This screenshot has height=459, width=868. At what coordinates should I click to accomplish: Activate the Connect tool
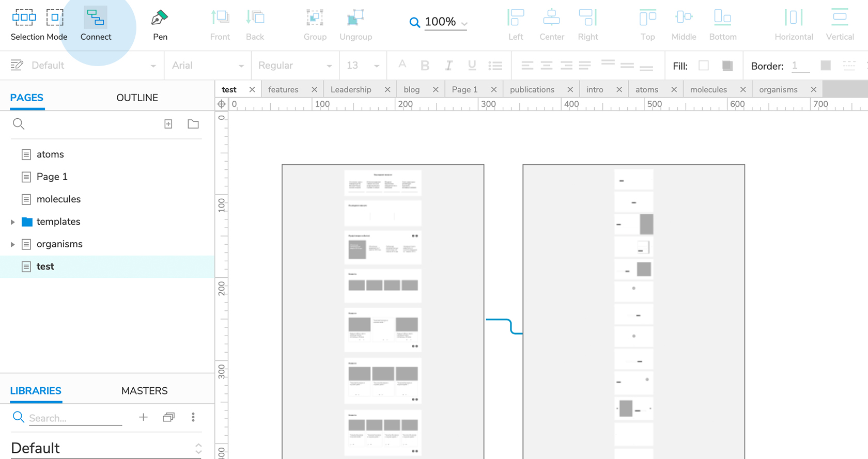[96, 24]
